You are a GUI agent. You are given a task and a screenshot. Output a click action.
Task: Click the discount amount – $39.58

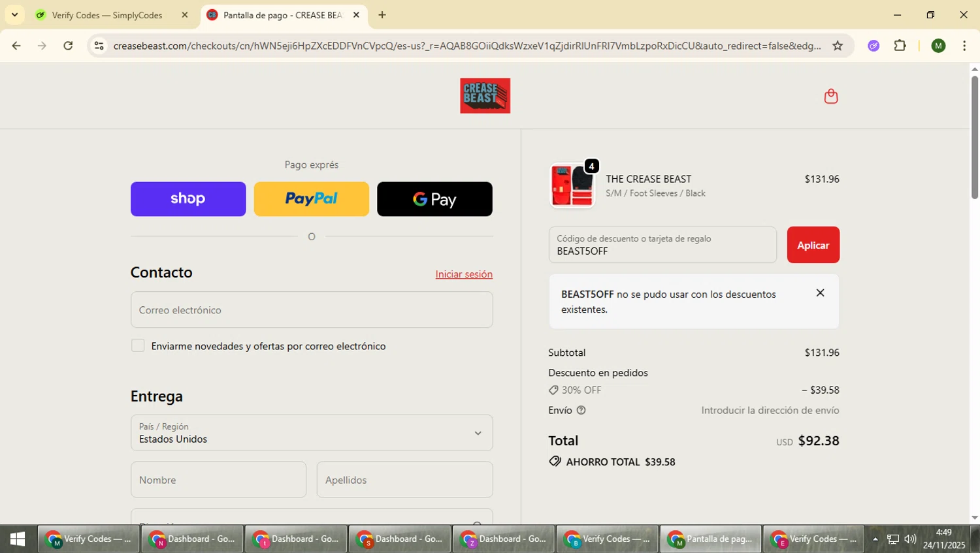[x=821, y=390]
